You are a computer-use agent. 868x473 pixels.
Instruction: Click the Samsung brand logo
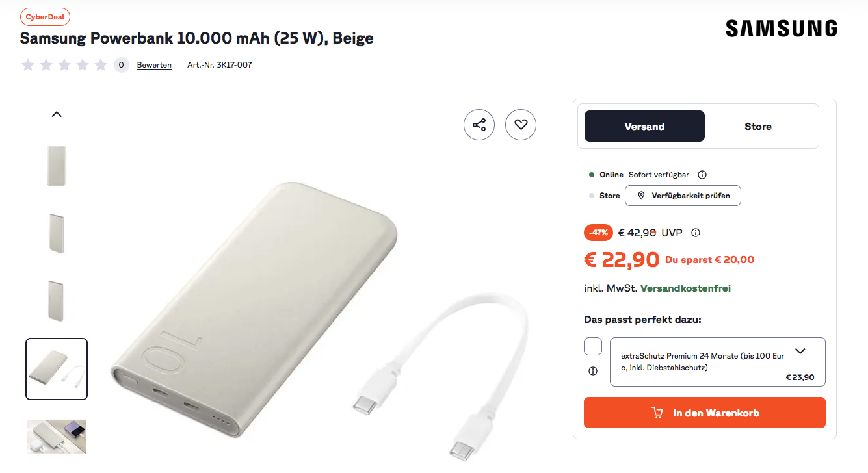782,29
